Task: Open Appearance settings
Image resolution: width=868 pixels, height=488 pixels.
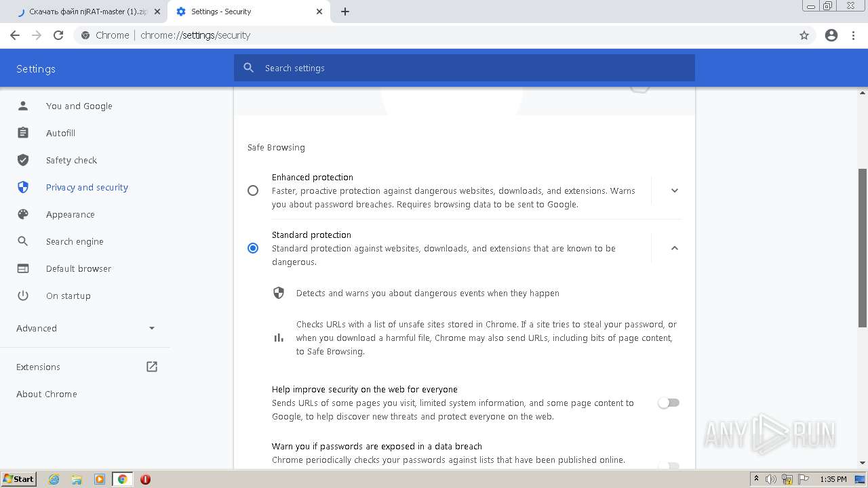Action: pos(70,214)
